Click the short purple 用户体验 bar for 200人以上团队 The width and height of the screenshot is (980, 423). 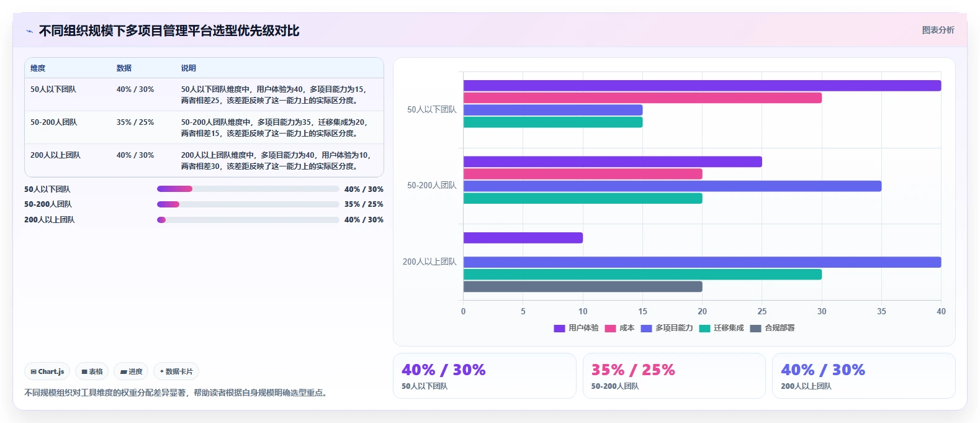(523, 238)
